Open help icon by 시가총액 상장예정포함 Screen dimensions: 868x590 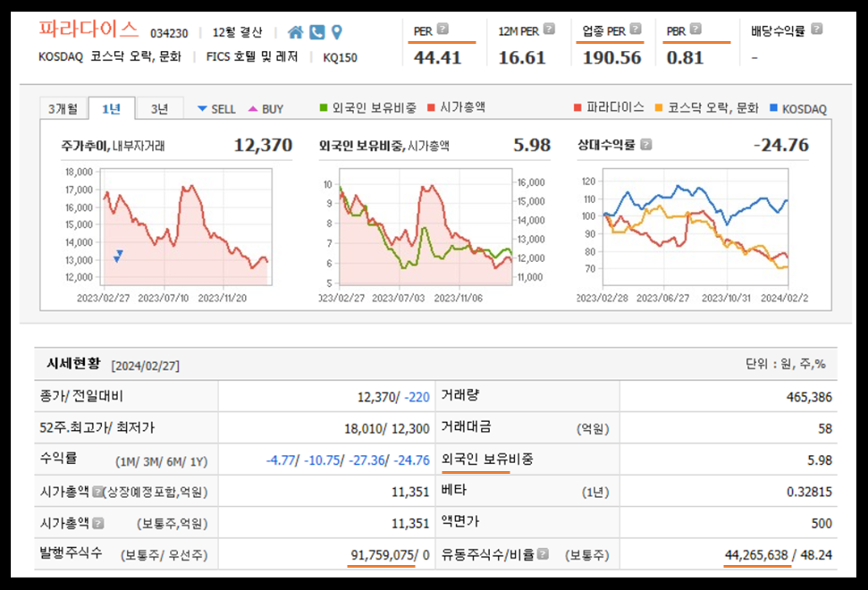click(x=97, y=491)
